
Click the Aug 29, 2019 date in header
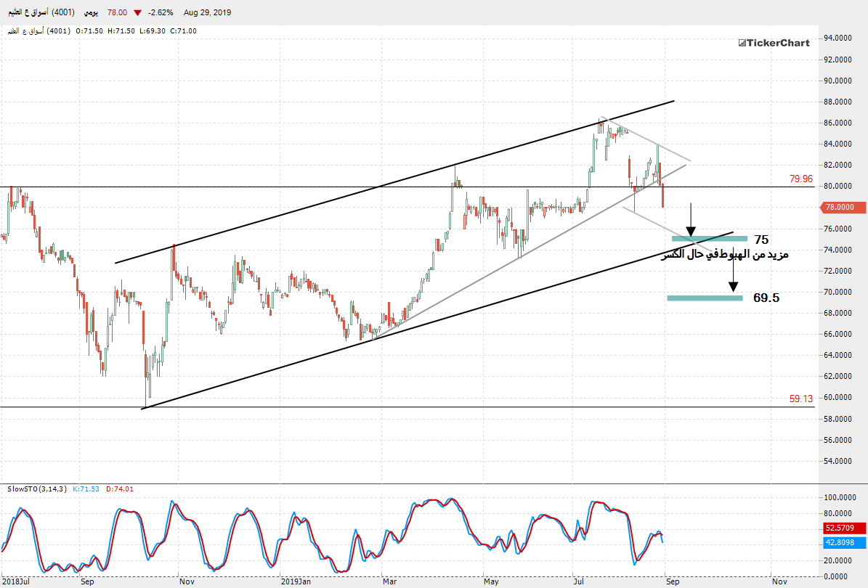point(207,12)
